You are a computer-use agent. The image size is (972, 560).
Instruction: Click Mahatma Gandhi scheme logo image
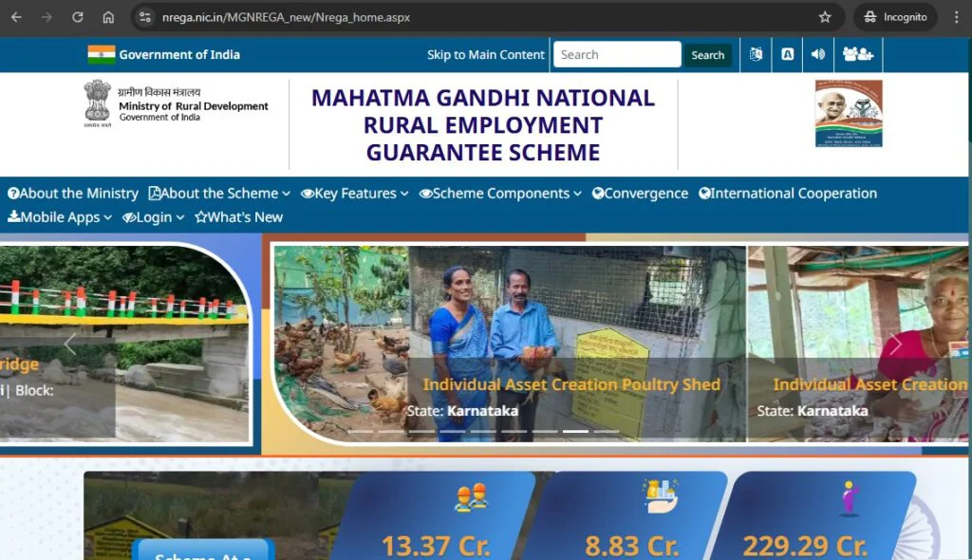tap(848, 114)
